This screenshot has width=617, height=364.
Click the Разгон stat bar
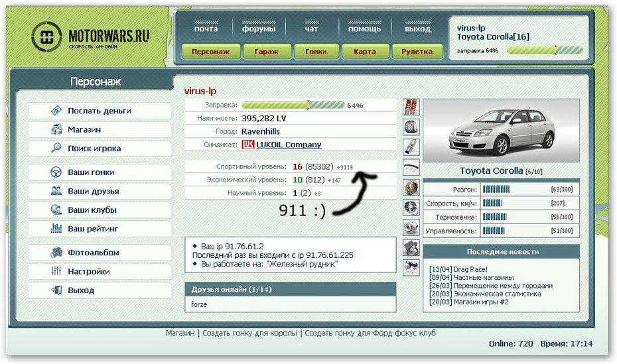pyautogui.click(x=496, y=190)
